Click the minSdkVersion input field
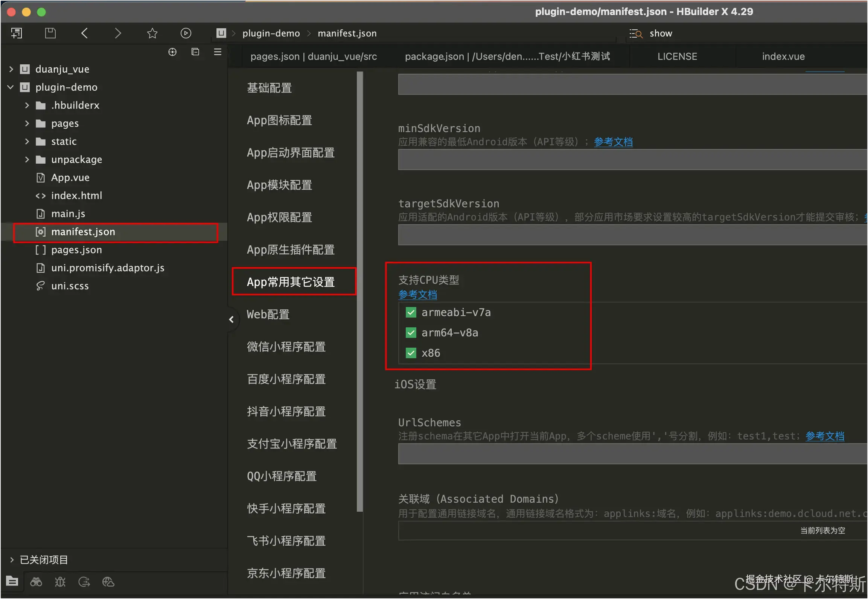The height and width of the screenshot is (599, 868). (x=632, y=160)
